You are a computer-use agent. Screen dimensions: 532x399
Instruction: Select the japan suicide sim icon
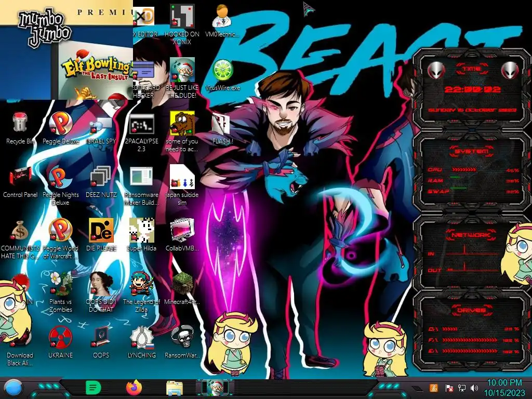(x=182, y=177)
